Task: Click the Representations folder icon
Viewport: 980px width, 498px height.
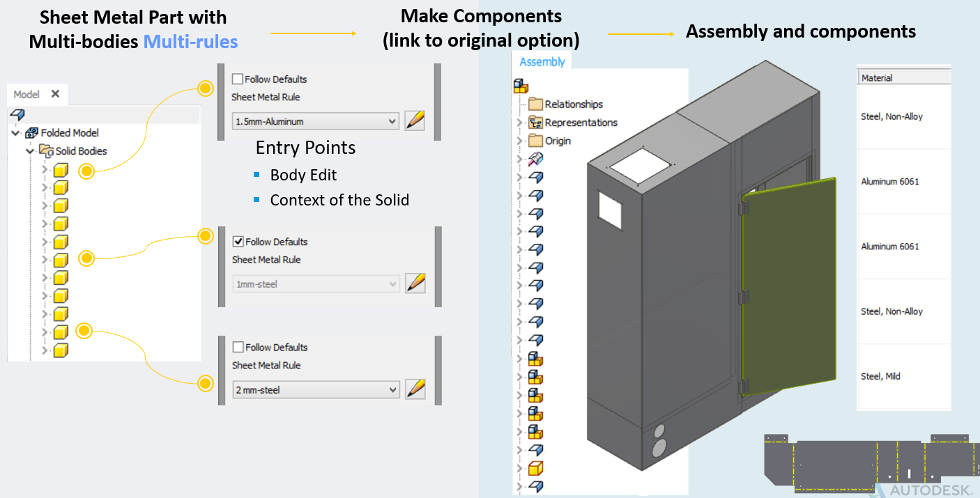Action: [x=535, y=123]
